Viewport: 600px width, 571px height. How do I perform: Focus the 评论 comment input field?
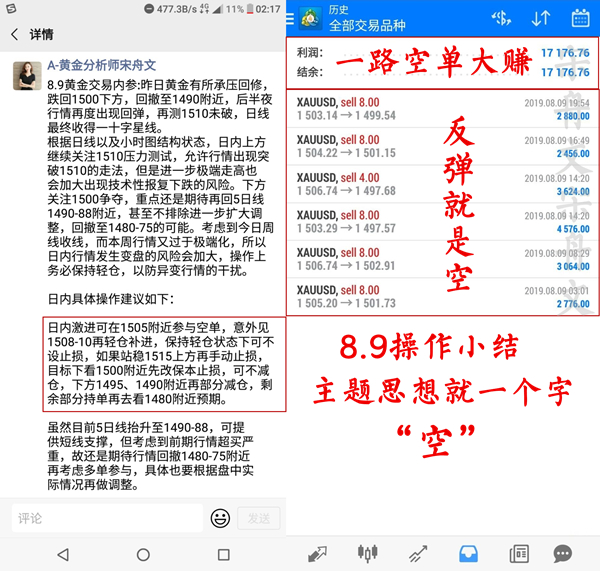coord(107,518)
